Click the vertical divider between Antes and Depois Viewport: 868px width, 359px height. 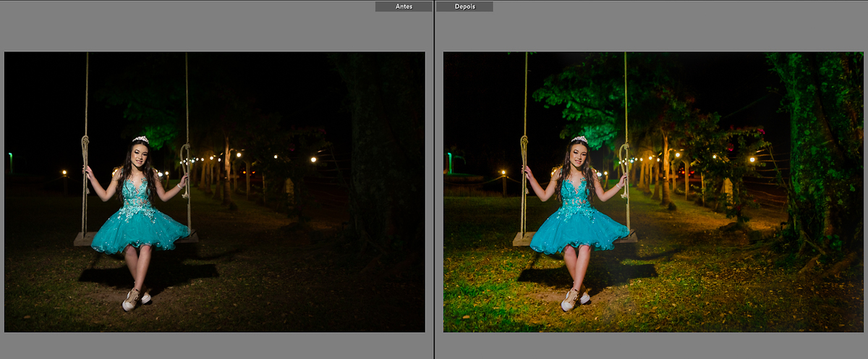(434, 181)
